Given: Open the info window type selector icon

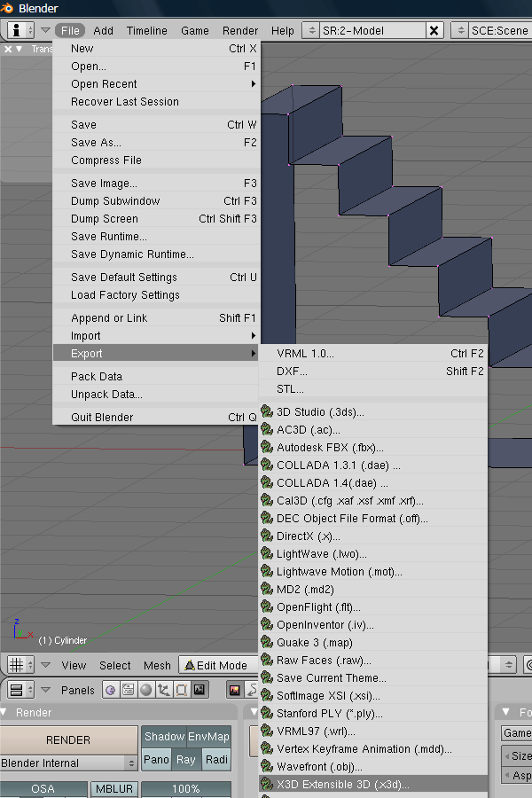Looking at the screenshot, I should 20,30.
